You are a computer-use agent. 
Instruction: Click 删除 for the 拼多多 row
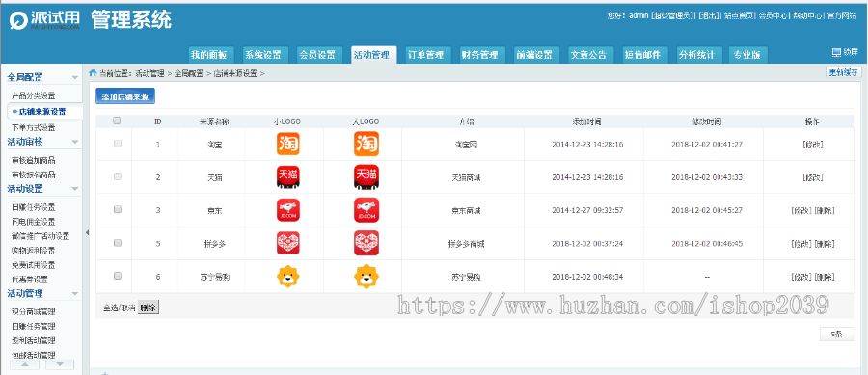(825, 244)
